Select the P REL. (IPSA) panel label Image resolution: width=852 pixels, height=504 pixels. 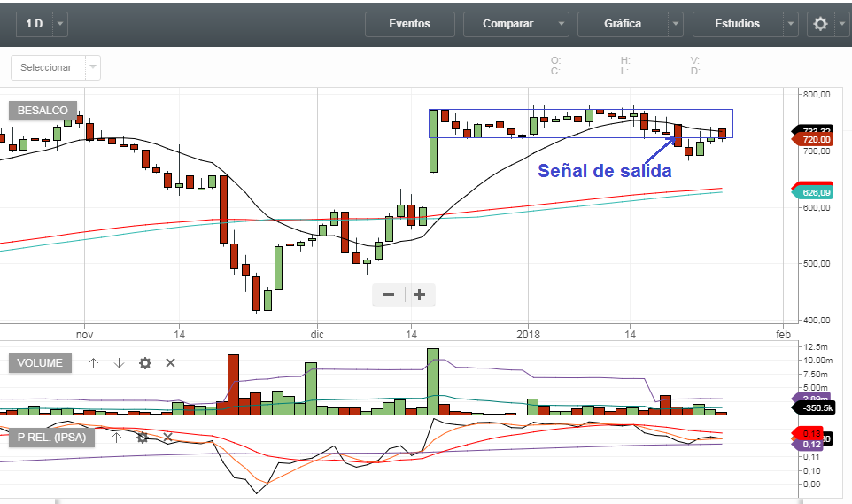click(51, 438)
